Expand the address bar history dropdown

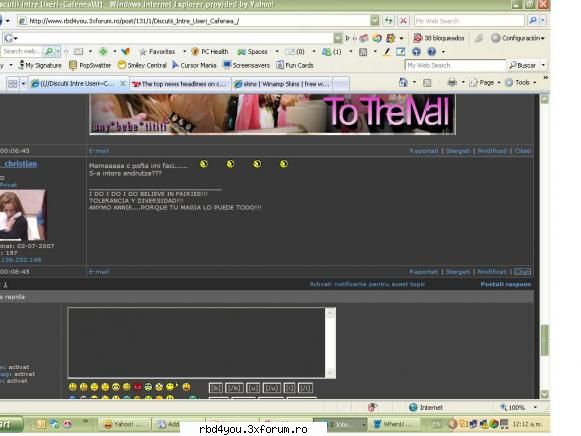click(375, 21)
